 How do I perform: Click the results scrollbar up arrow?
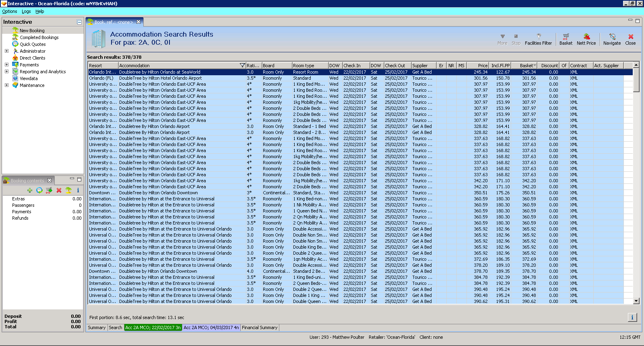click(x=636, y=65)
